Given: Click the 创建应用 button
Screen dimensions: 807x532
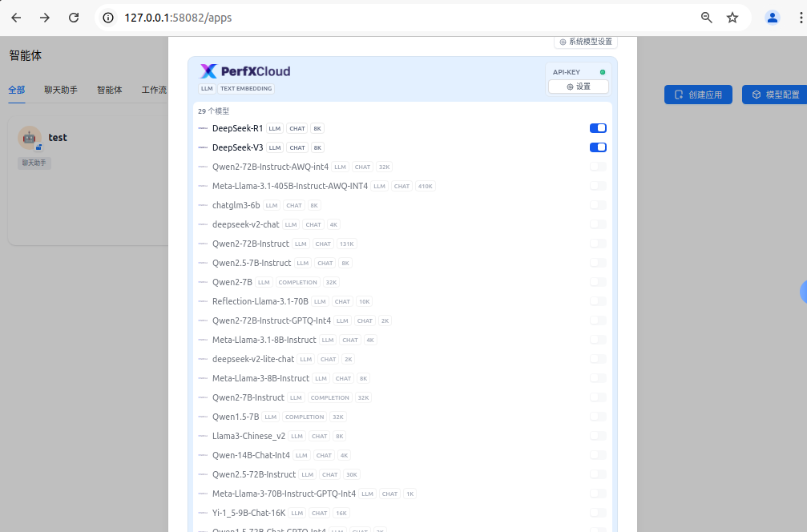Looking at the screenshot, I should coord(698,95).
